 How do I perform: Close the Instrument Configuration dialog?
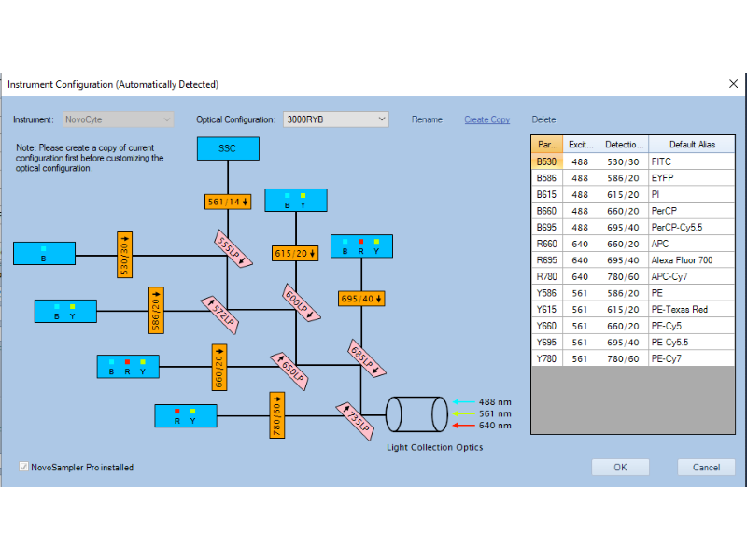click(x=732, y=83)
